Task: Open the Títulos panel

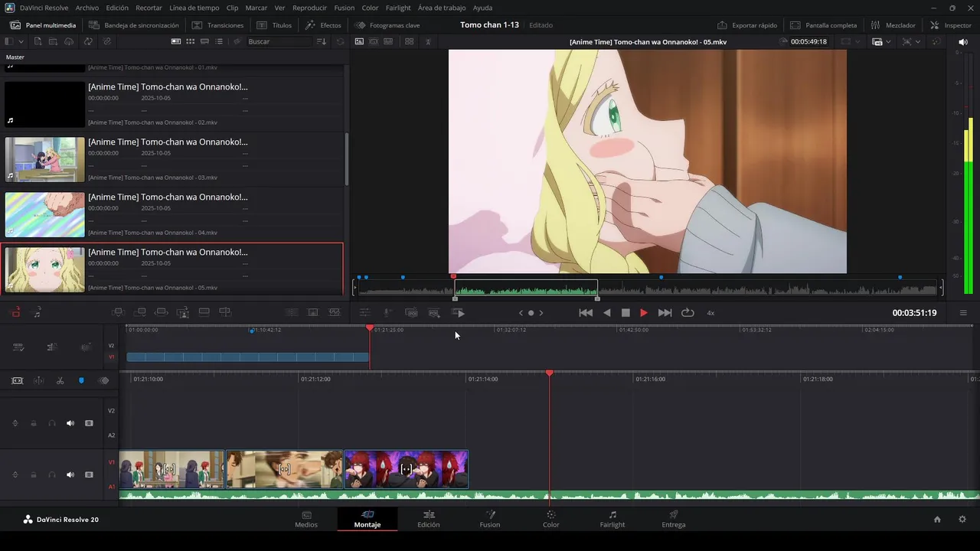Action: (x=274, y=25)
